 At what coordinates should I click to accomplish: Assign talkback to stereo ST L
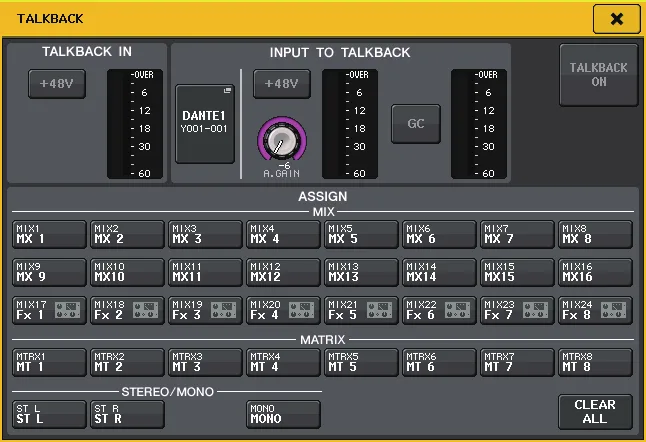(x=49, y=414)
